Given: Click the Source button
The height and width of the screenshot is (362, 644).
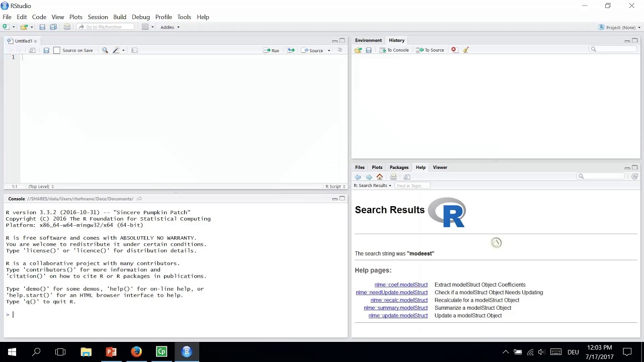Looking at the screenshot, I should click(312, 50).
